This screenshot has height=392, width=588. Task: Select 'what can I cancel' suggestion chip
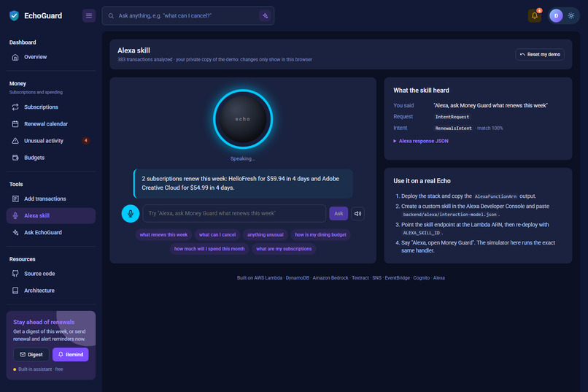point(217,235)
